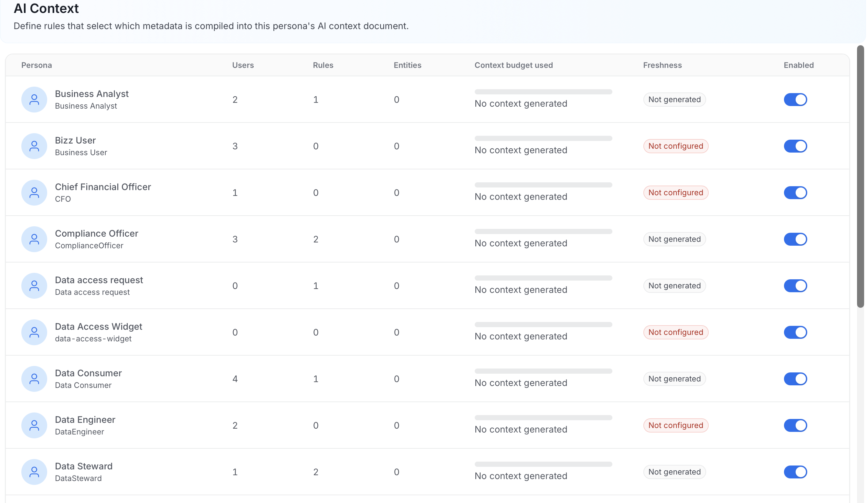Click the Entities column header

point(407,65)
